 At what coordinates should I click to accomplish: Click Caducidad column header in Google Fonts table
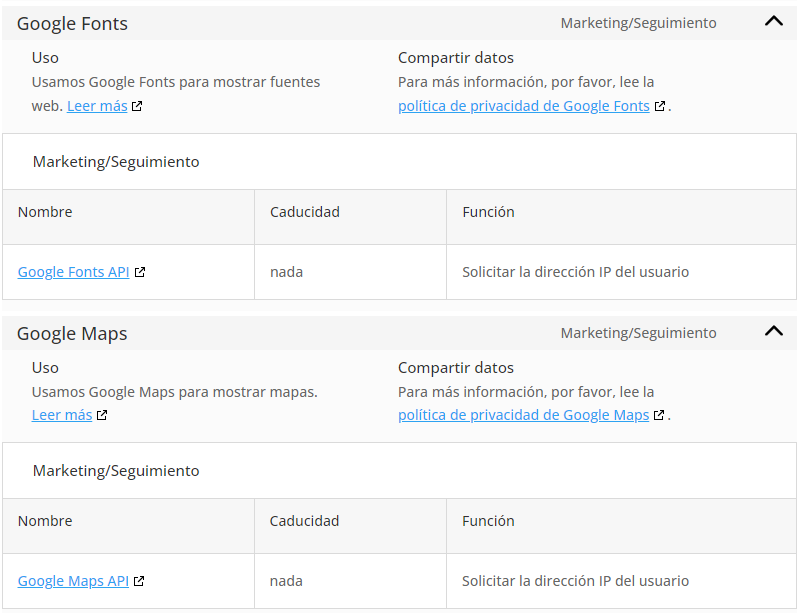(x=305, y=212)
